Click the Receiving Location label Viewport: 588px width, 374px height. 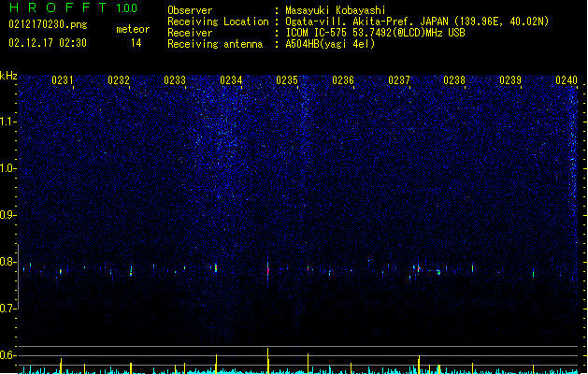click(x=218, y=22)
